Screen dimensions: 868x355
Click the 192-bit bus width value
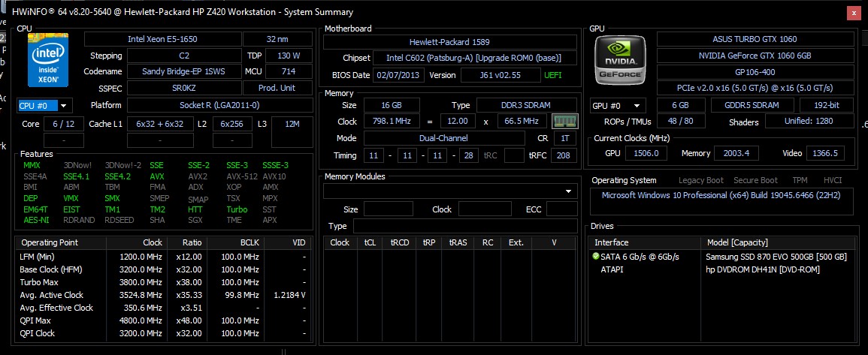(x=827, y=105)
